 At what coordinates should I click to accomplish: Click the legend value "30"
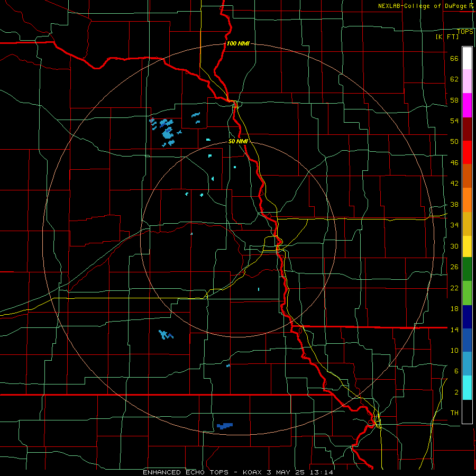coord(454,246)
